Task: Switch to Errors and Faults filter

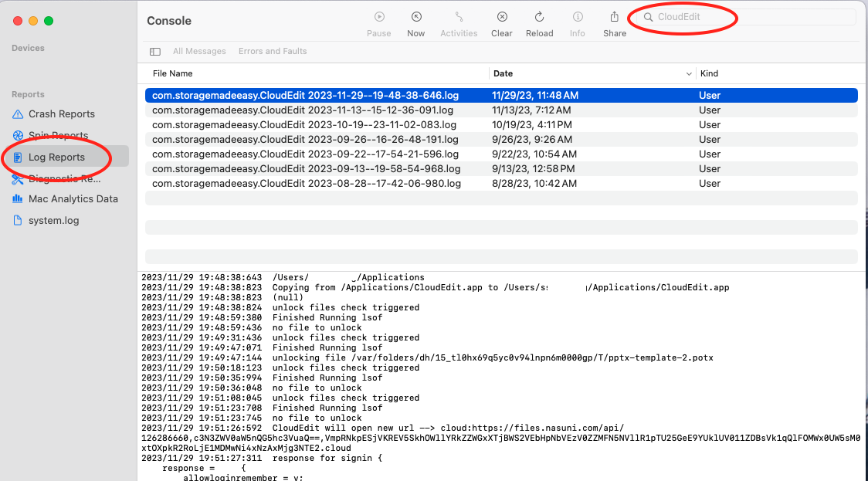Action: [x=273, y=52]
